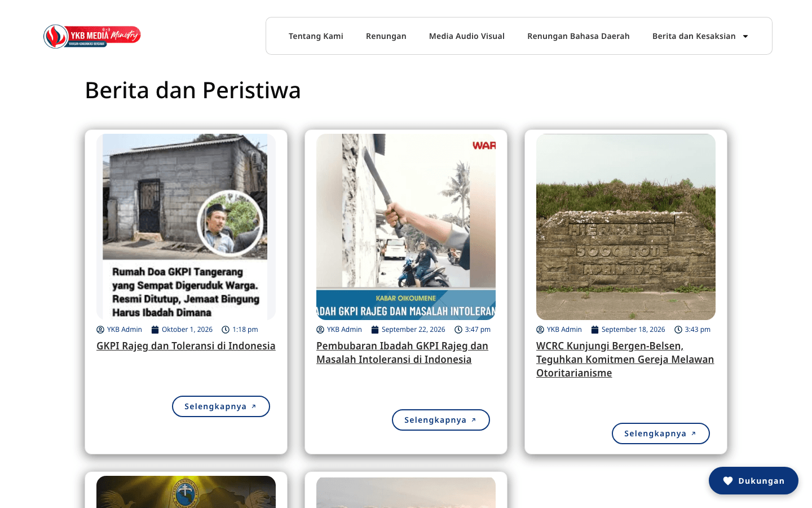
Task: Click the calendar icon beside Oktober 1, 2026
Action: click(155, 330)
